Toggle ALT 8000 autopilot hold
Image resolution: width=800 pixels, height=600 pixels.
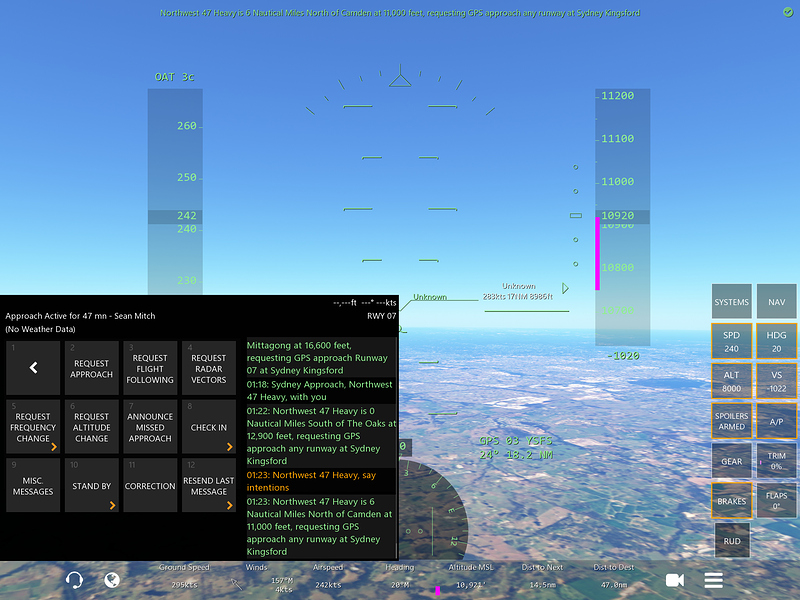pos(732,381)
